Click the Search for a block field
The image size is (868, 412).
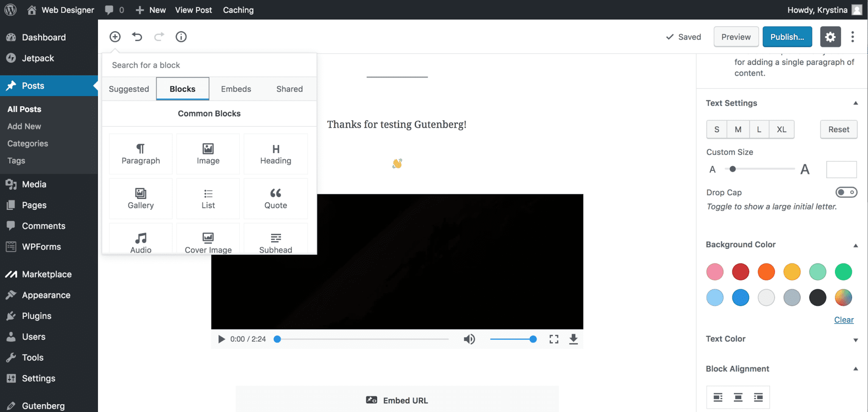209,65
